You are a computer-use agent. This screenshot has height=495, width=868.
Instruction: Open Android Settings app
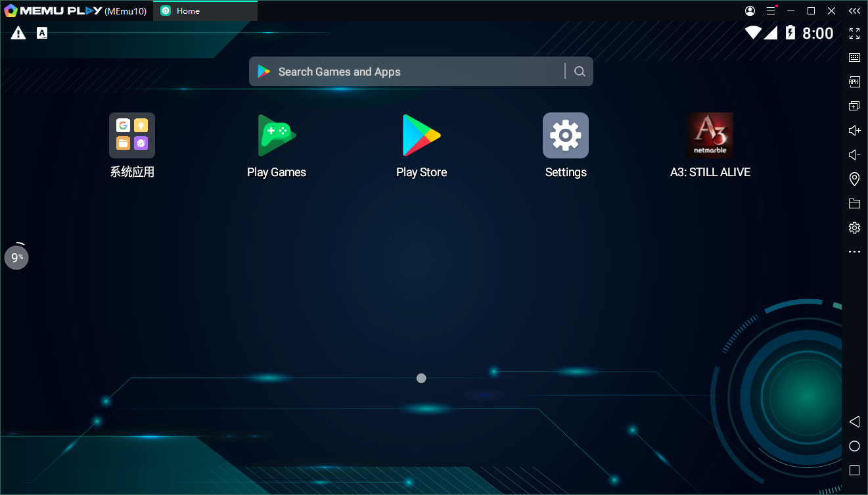click(x=566, y=135)
